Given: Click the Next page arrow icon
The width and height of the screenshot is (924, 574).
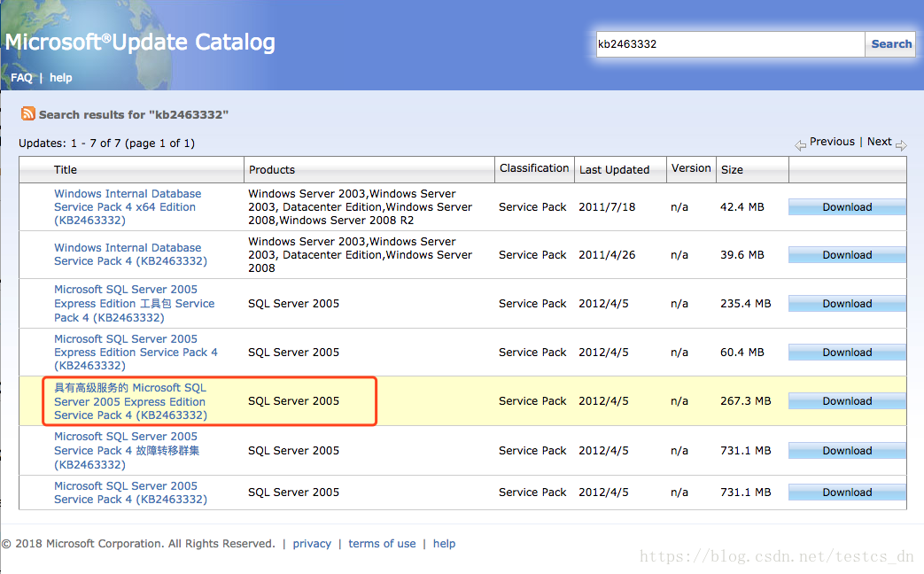Looking at the screenshot, I should pyautogui.click(x=901, y=145).
